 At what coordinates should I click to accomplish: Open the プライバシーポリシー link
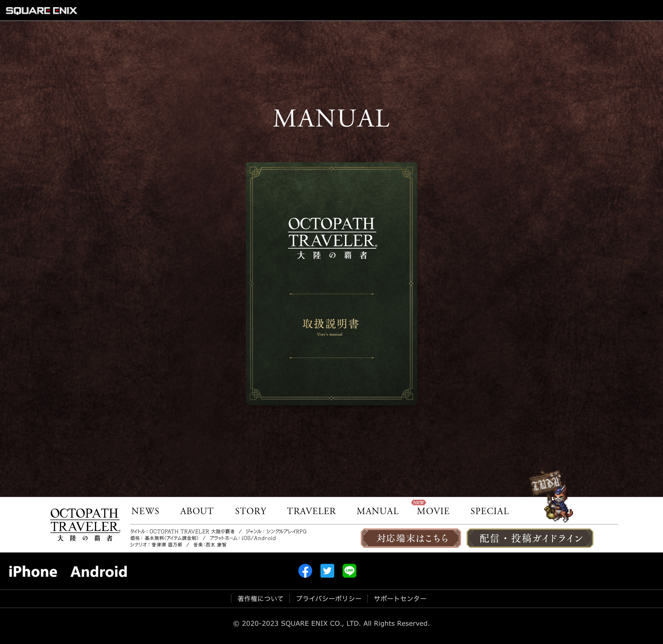(328, 599)
